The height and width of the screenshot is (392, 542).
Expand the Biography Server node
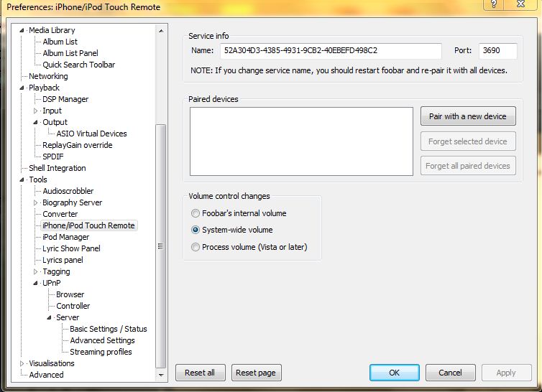click(x=36, y=202)
